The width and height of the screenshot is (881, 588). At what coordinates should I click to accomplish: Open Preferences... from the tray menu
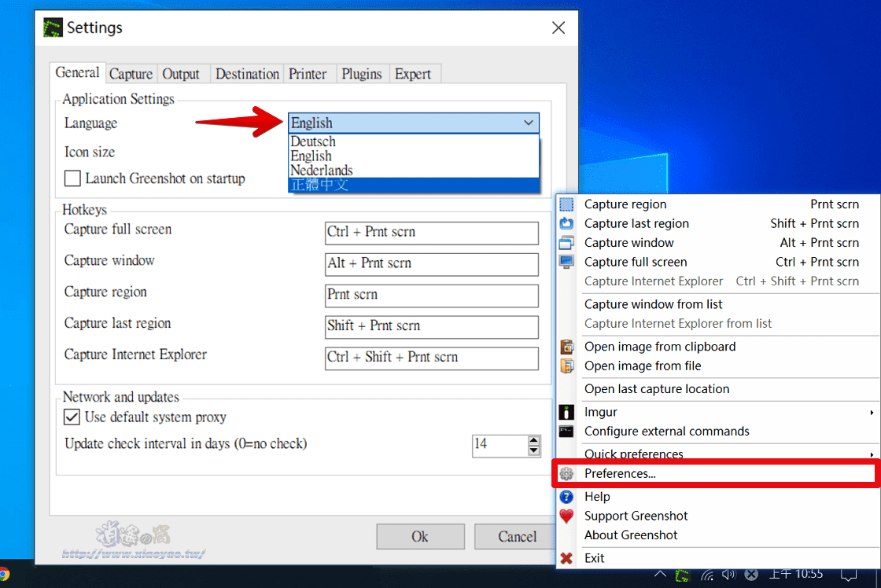click(717, 473)
